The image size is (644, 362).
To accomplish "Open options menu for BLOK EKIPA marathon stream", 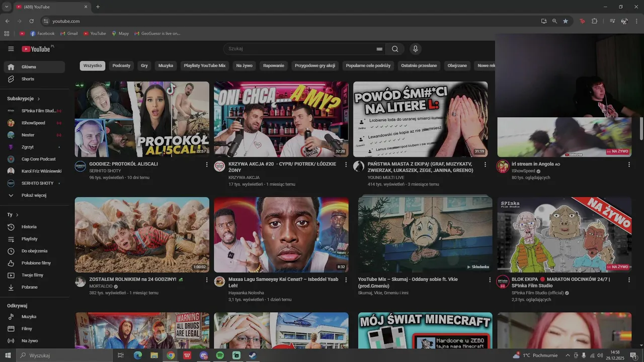I will [629, 280].
